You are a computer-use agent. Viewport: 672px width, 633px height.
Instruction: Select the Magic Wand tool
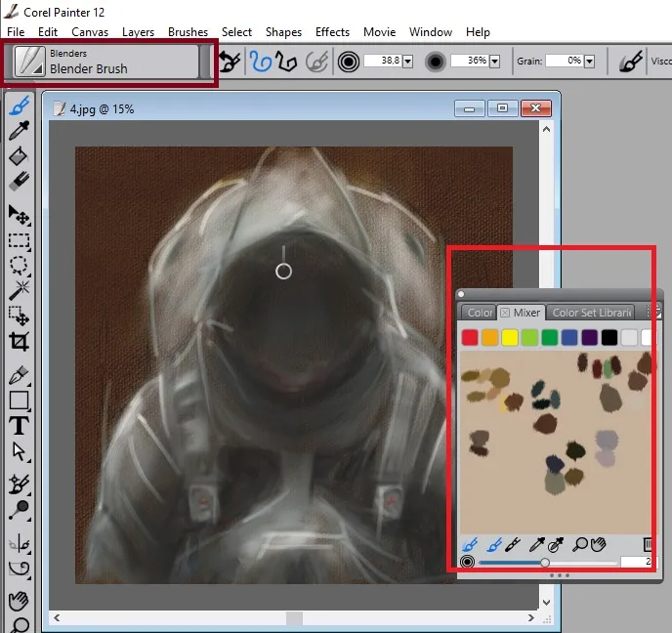point(19,290)
